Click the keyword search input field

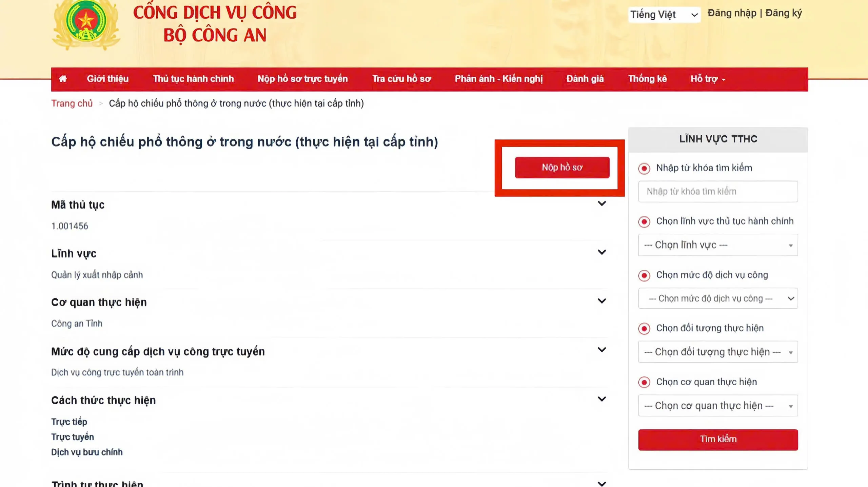718,191
